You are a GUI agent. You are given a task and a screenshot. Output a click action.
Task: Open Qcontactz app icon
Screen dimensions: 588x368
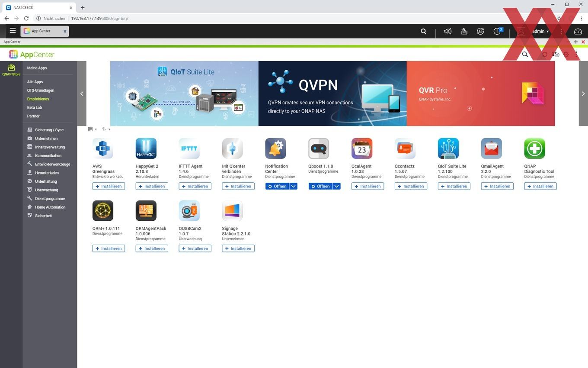pos(406,148)
